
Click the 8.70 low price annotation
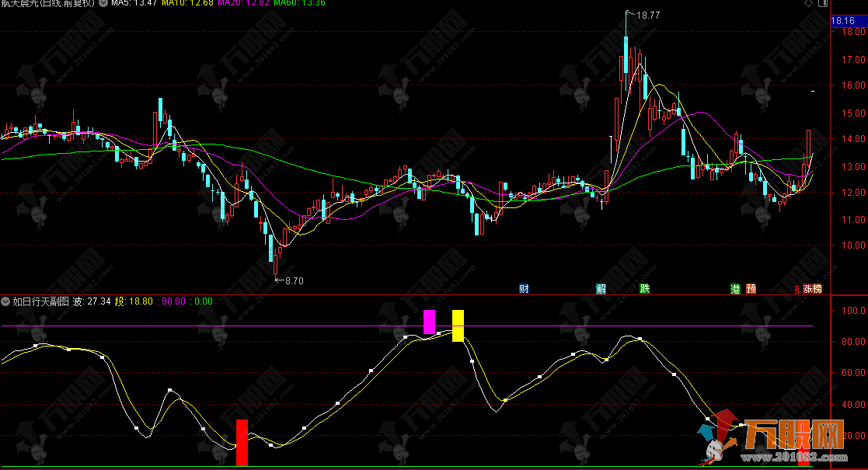295,281
